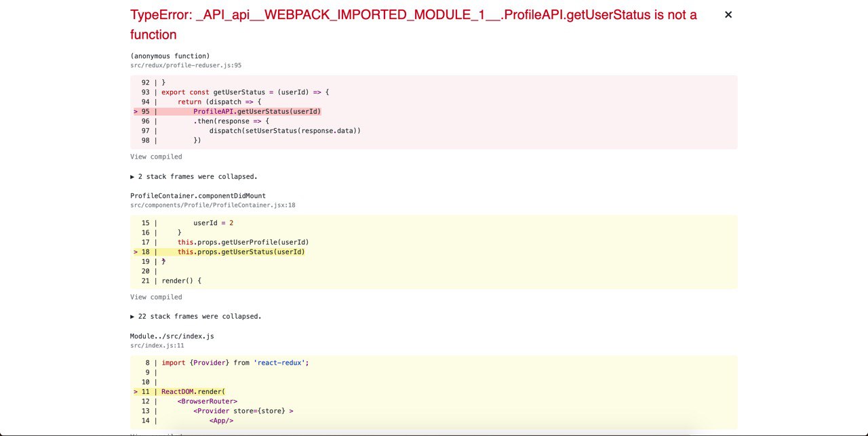The image size is (868, 436).
Task: Expand the 22 collapsed stack frames
Action: [x=196, y=316]
